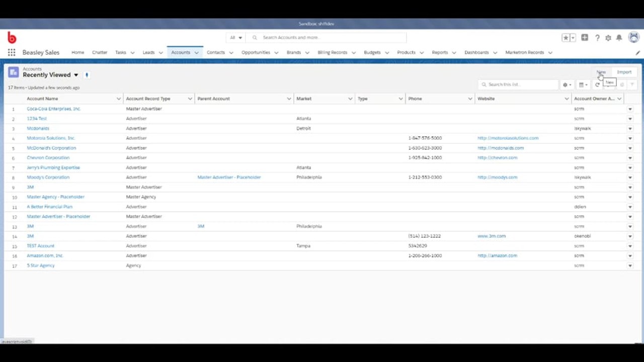Open Phone column menu arrow
The width and height of the screenshot is (644, 362).
470,99
